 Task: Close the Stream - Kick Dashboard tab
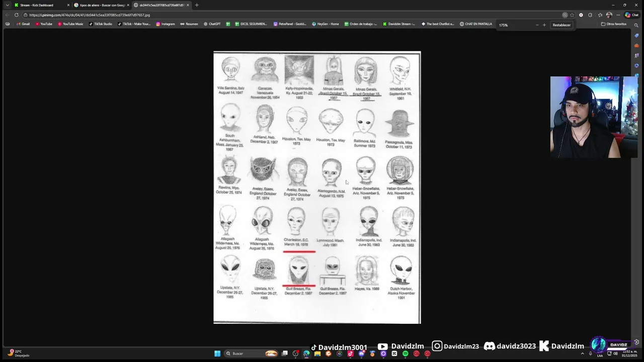(x=68, y=5)
